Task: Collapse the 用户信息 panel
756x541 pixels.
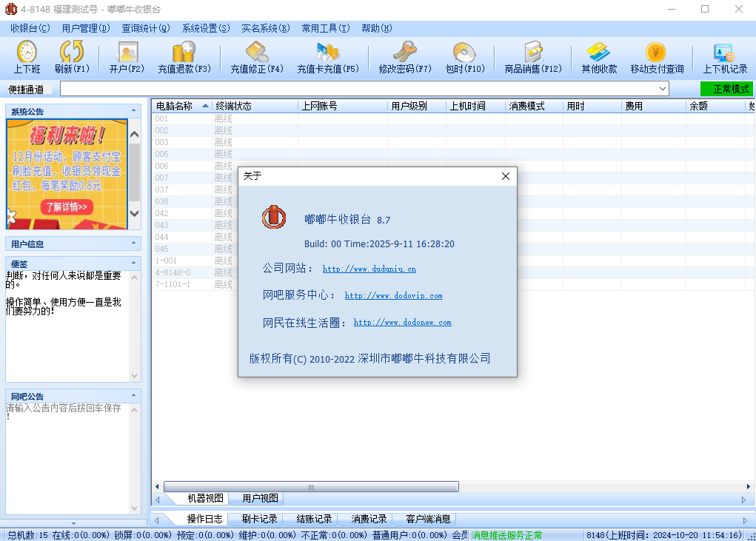Action: (x=133, y=243)
